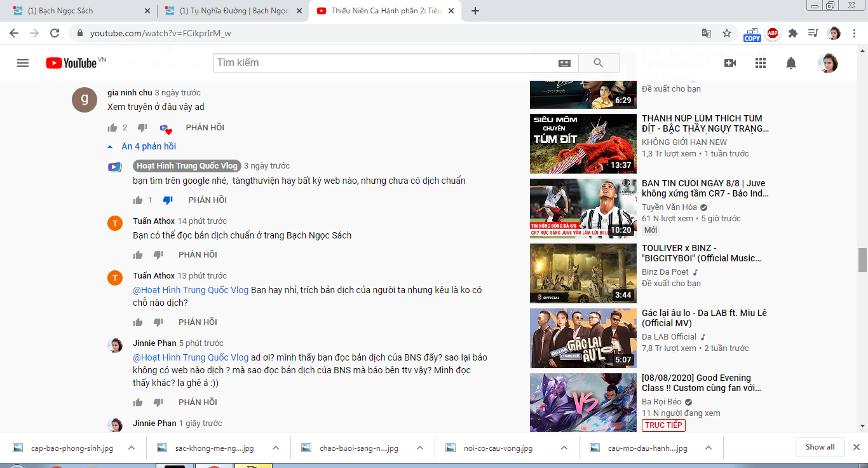Viewport: 868px width, 468px height.
Task: Click PHẢN HỒI under gia ninh chu's comment
Action: coord(205,128)
